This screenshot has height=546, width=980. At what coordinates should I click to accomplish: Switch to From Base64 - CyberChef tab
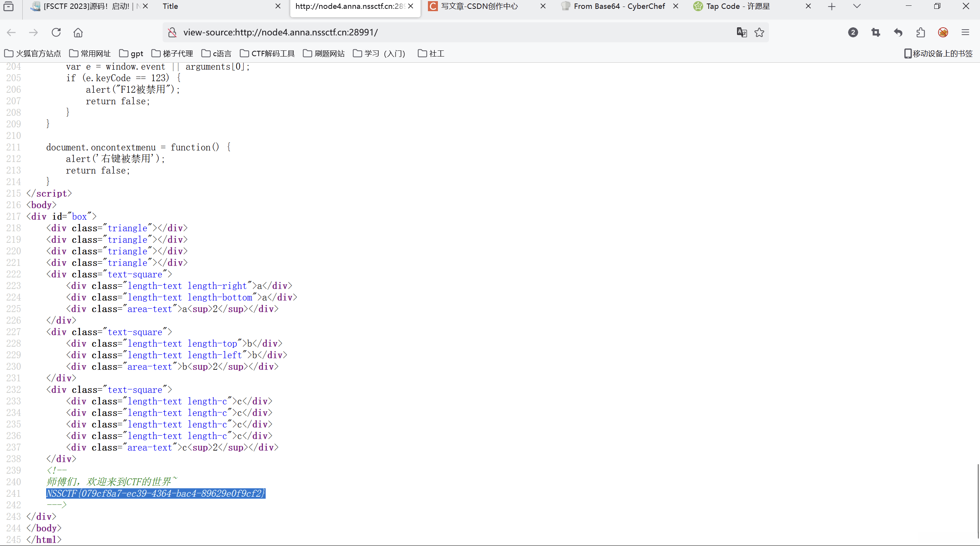pyautogui.click(x=614, y=6)
